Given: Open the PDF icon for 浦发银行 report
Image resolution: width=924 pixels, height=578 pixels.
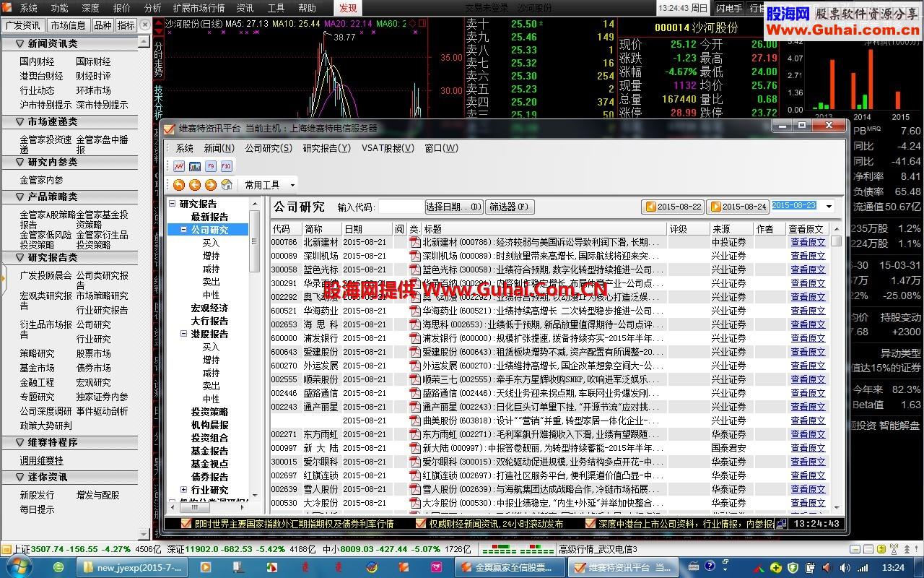Looking at the screenshot, I should click(414, 338).
